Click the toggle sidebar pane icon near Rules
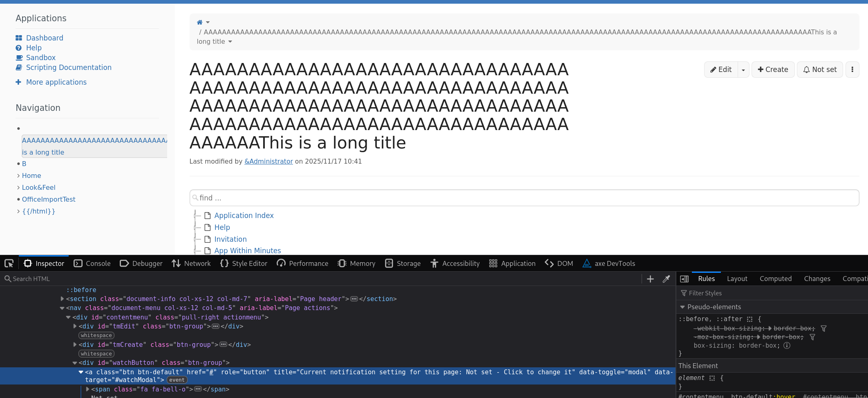The width and height of the screenshot is (868, 398). [684, 279]
